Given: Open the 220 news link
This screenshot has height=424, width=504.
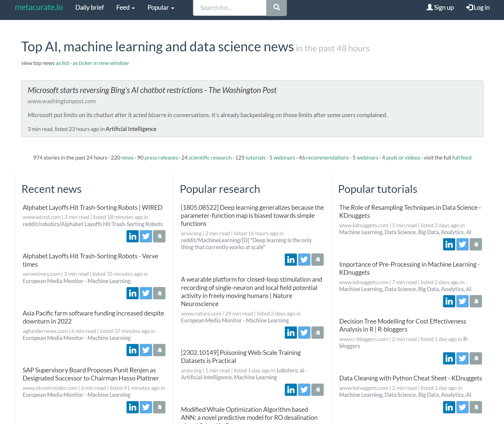Looking at the screenshot, I should [x=127, y=158].
